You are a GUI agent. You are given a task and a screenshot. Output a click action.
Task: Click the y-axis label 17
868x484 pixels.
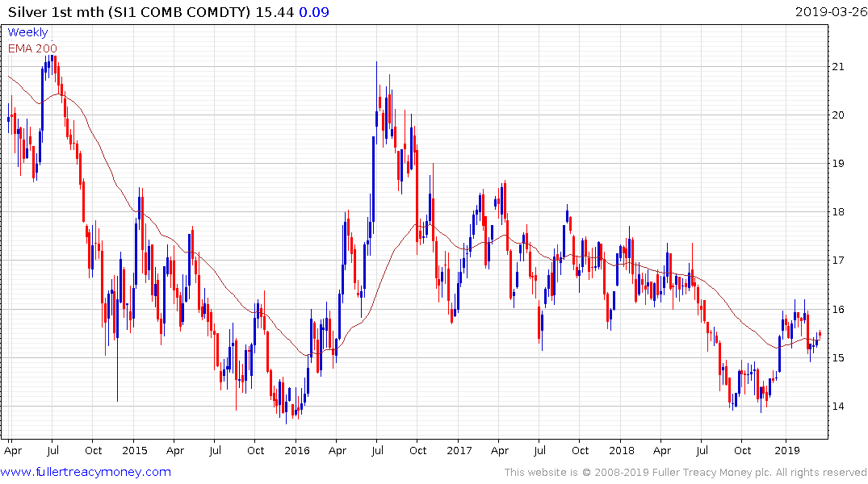838,261
